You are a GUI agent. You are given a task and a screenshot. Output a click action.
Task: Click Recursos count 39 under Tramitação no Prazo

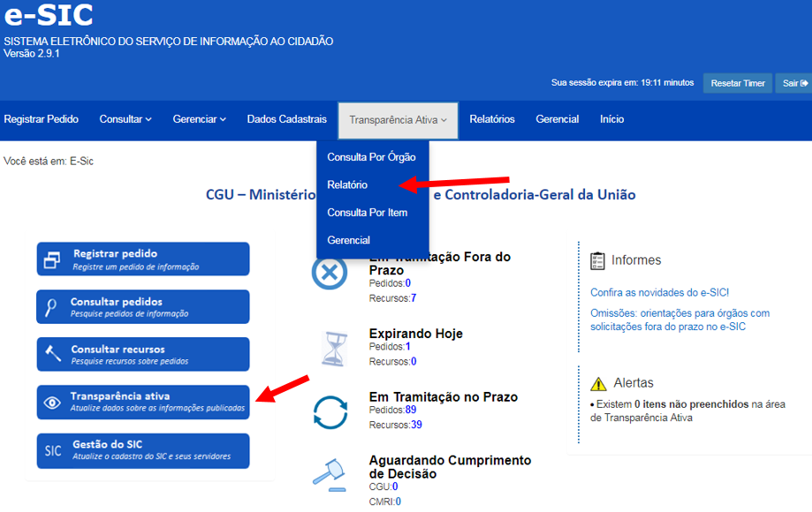coord(417,425)
